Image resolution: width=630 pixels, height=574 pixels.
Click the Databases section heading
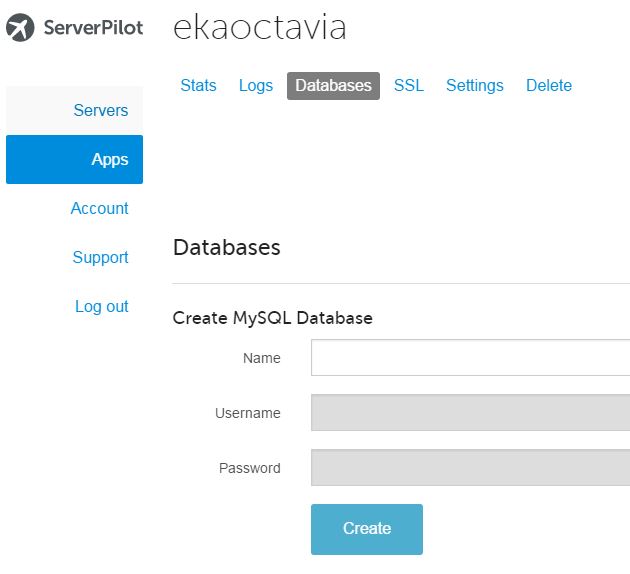[x=227, y=247]
